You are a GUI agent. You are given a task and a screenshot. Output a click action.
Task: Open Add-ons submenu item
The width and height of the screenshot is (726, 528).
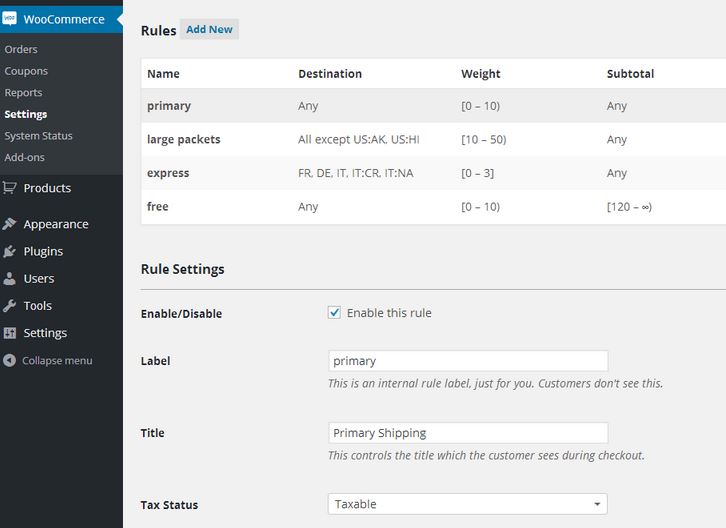tap(25, 157)
